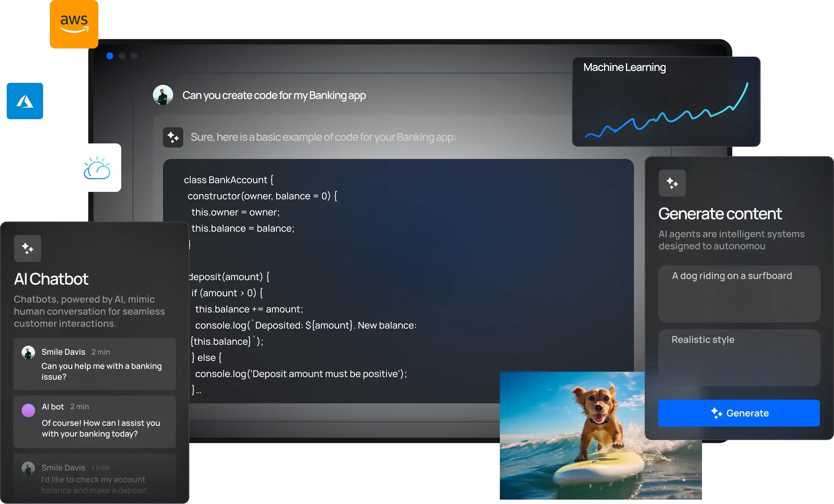Click 'Can you create code for my Banking app'
Viewport: 834px width, 504px height.
[274, 95]
